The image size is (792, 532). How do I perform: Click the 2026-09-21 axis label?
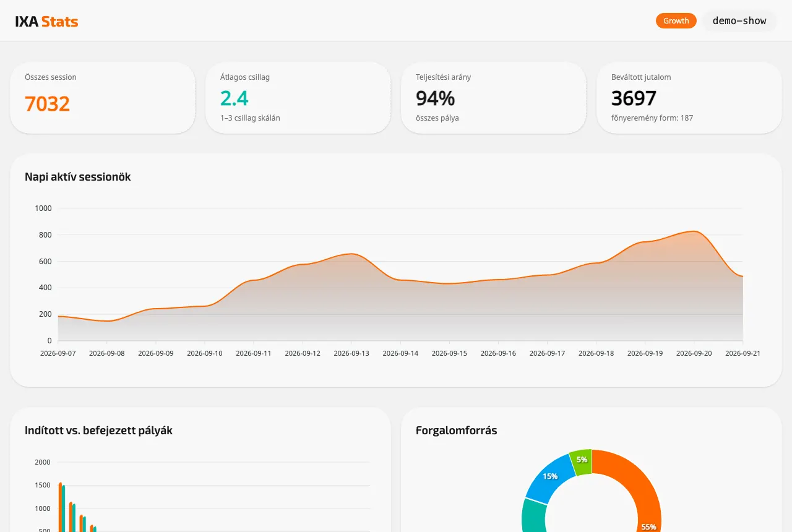[x=742, y=353]
